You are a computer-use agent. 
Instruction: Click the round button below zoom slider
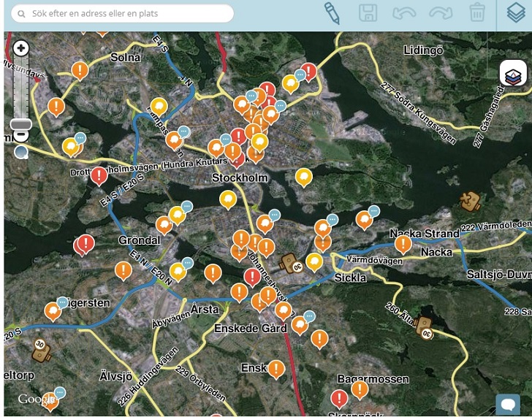[x=21, y=151]
